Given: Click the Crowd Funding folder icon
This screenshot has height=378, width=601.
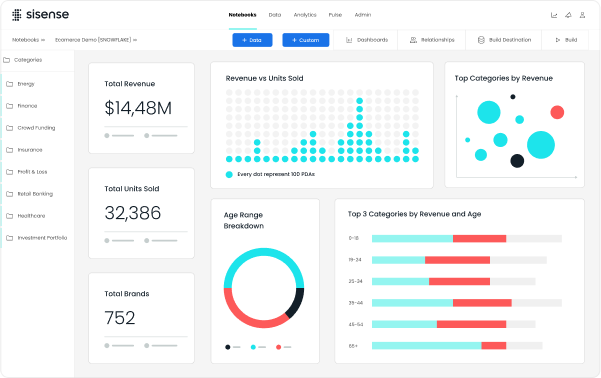Looking at the screenshot, I should tap(10, 128).
